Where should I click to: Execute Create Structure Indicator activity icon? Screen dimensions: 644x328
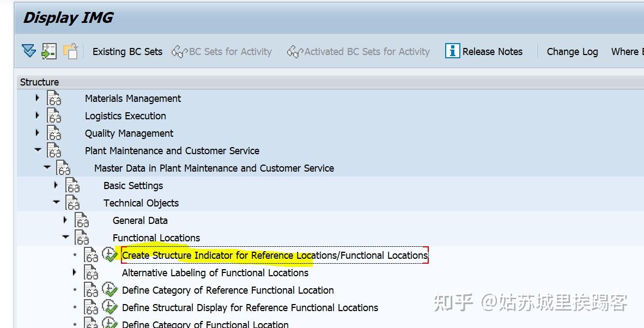[110, 254]
